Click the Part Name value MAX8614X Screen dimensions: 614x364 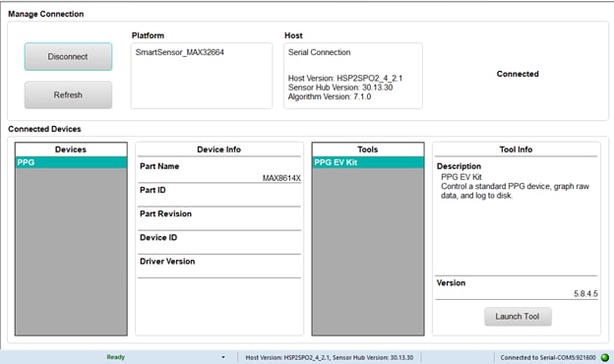281,178
